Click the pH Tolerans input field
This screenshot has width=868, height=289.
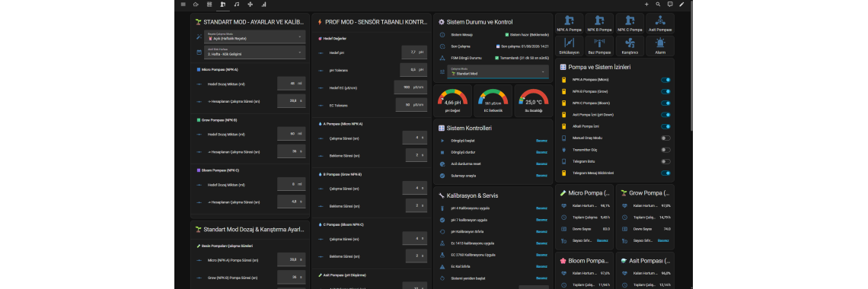pyautogui.click(x=413, y=70)
